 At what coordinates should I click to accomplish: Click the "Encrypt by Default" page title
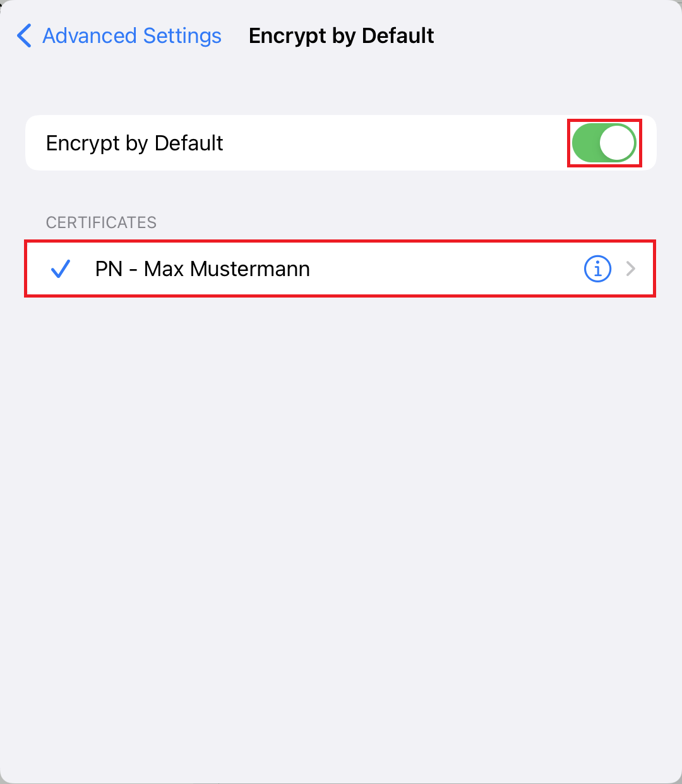tap(342, 36)
